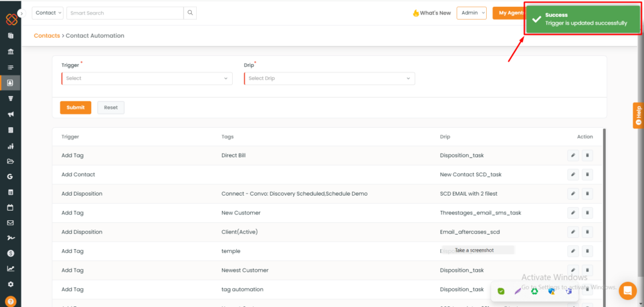Image resolution: width=644 pixels, height=307 pixels.
Task: Open the documents copy icon in the sidebar
Action: [x=11, y=36]
